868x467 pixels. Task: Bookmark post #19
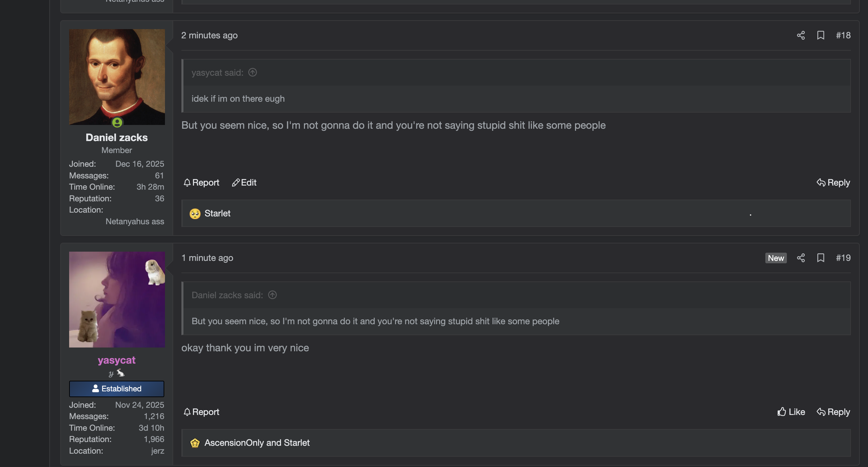click(820, 258)
